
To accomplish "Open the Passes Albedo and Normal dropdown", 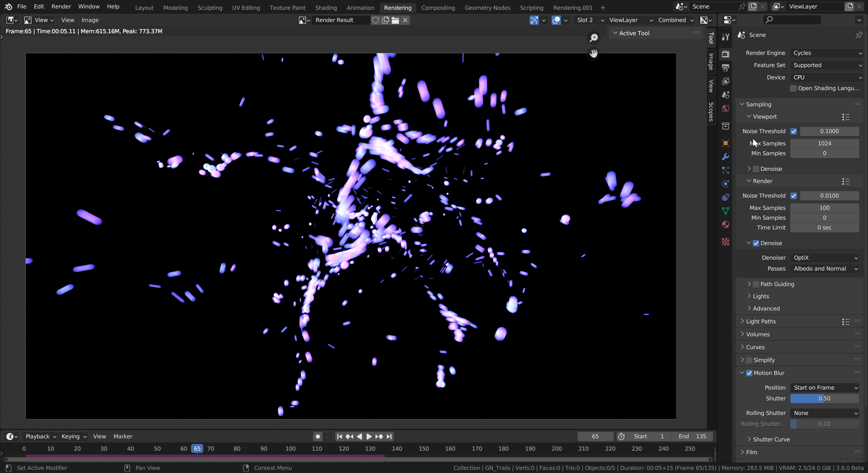I will [825, 269].
